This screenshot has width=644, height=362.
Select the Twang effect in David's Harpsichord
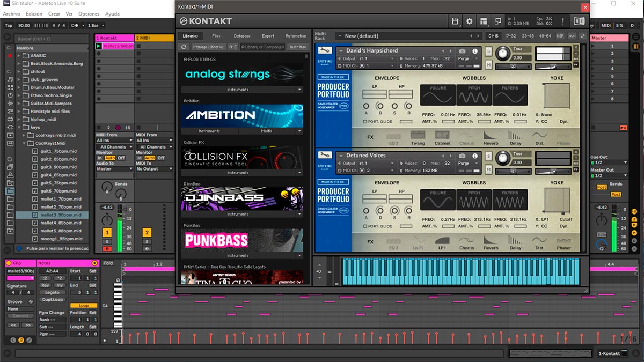[x=418, y=138]
